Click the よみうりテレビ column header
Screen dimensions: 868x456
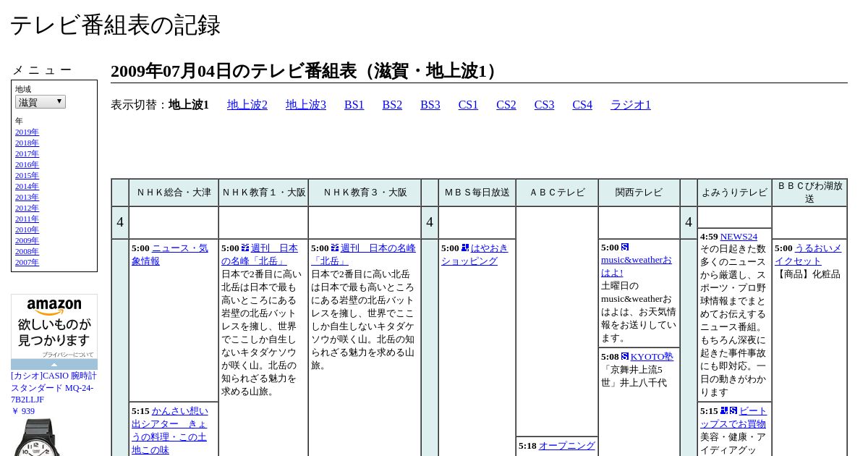734,193
